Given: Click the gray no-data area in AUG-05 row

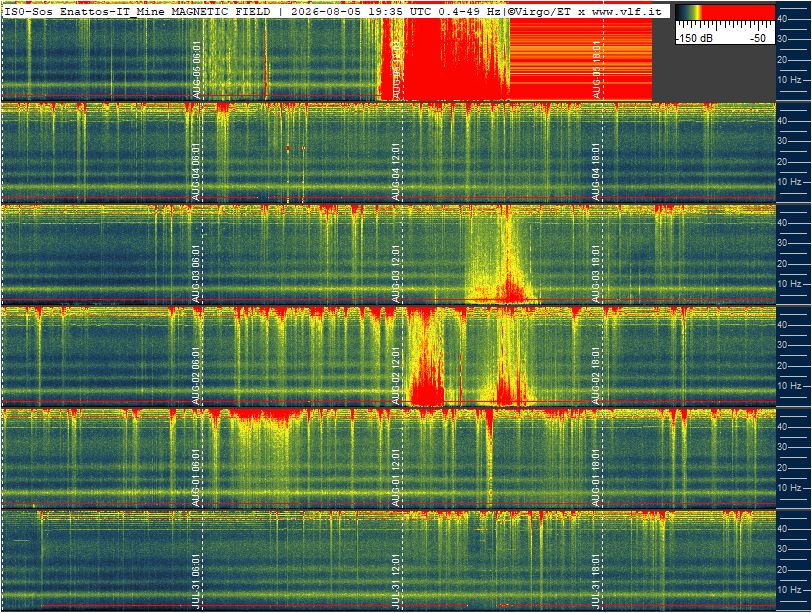Looking at the screenshot, I should [714, 72].
